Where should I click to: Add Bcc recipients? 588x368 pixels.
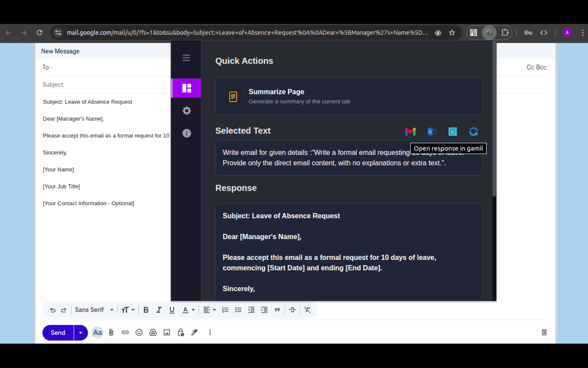click(542, 67)
